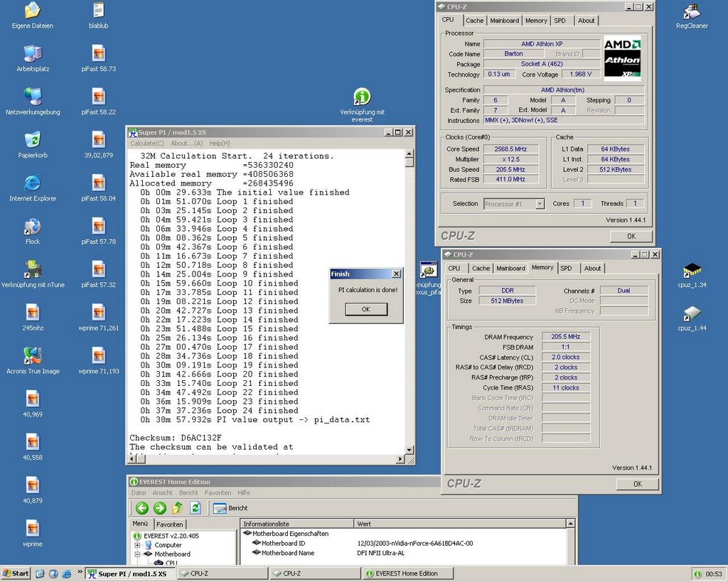Click OK in lower CPU-Z Memory window
This screenshot has width=728, height=582.
[638, 484]
